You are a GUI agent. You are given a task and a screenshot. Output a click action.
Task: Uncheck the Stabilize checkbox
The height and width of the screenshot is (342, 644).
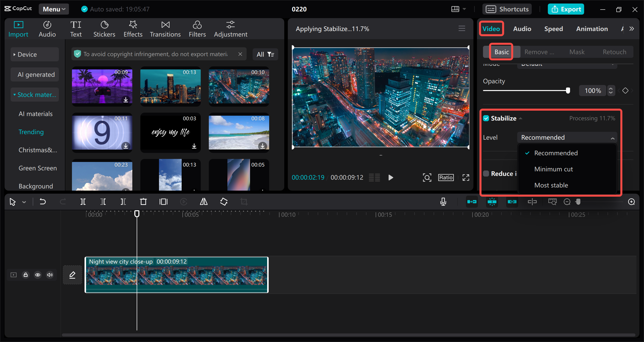(x=486, y=118)
